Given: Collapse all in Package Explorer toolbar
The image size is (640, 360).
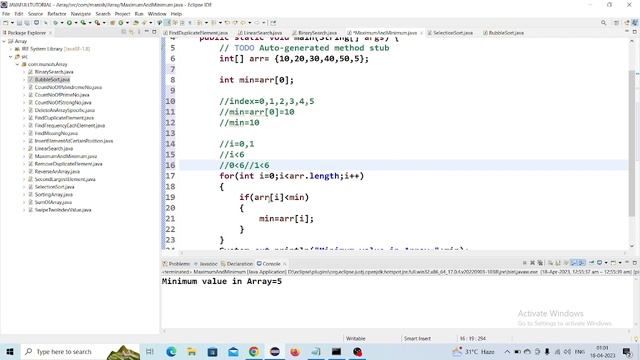Looking at the screenshot, I should [124, 32].
